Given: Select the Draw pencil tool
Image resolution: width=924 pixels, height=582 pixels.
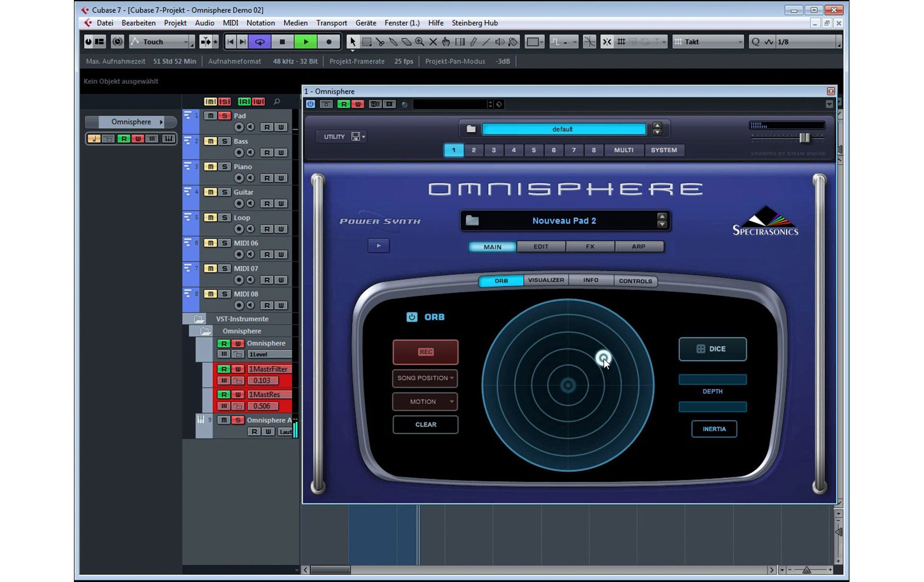Looking at the screenshot, I should tap(473, 42).
